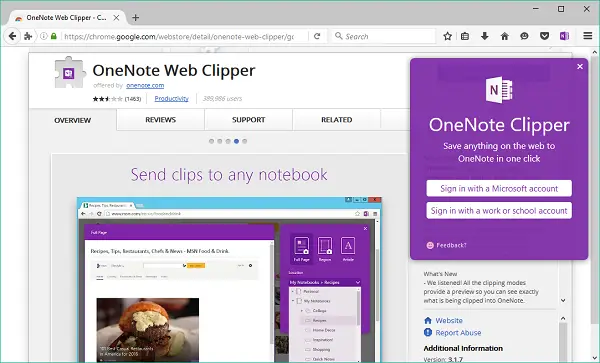Select the last carousel dot
The image size is (600, 363).
pos(245,141)
